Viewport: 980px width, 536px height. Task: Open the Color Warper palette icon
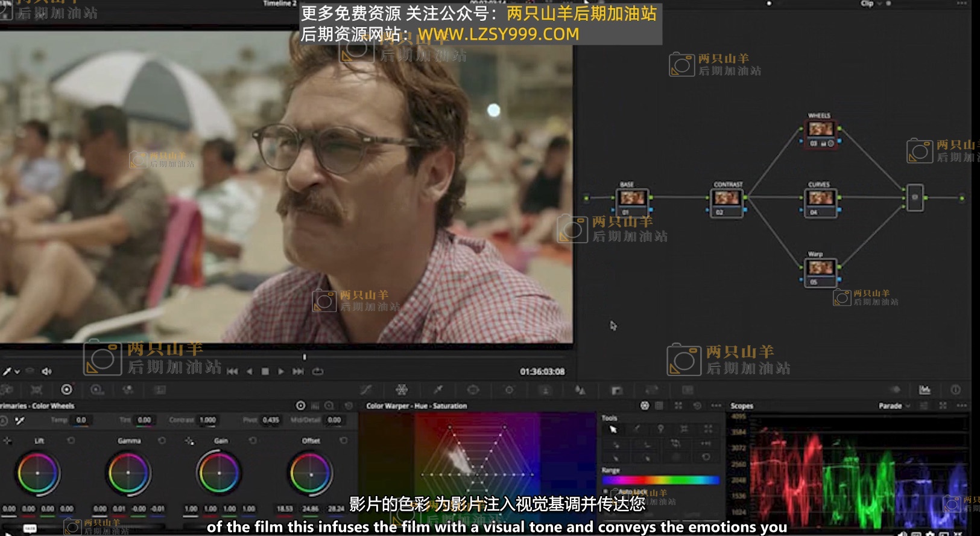click(x=402, y=390)
